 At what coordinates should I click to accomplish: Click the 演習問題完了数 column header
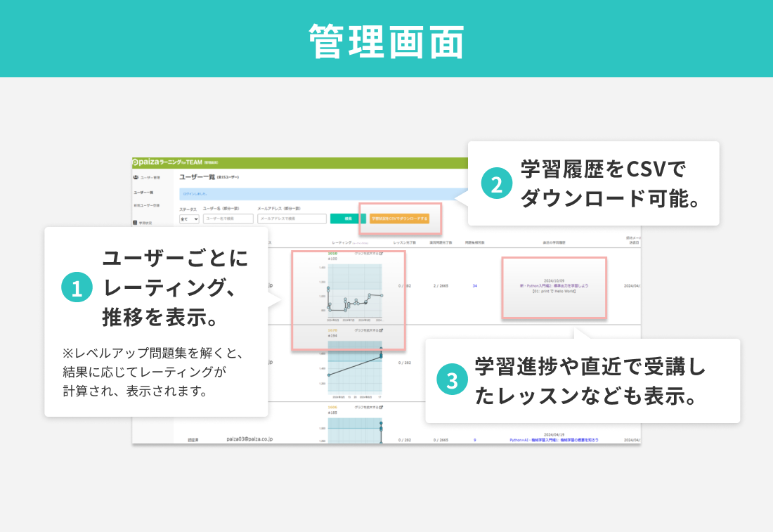pyautogui.click(x=441, y=242)
